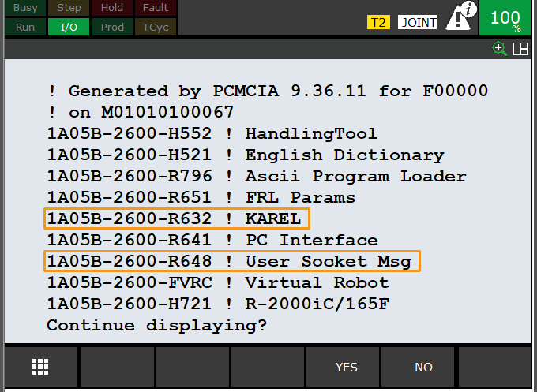Click the Fault status indicator

[x=156, y=8]
